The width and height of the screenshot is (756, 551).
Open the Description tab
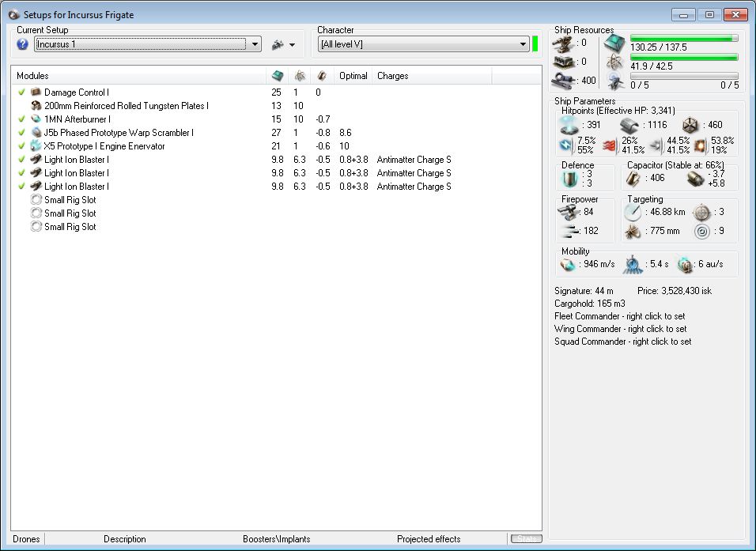pos(125,539)
